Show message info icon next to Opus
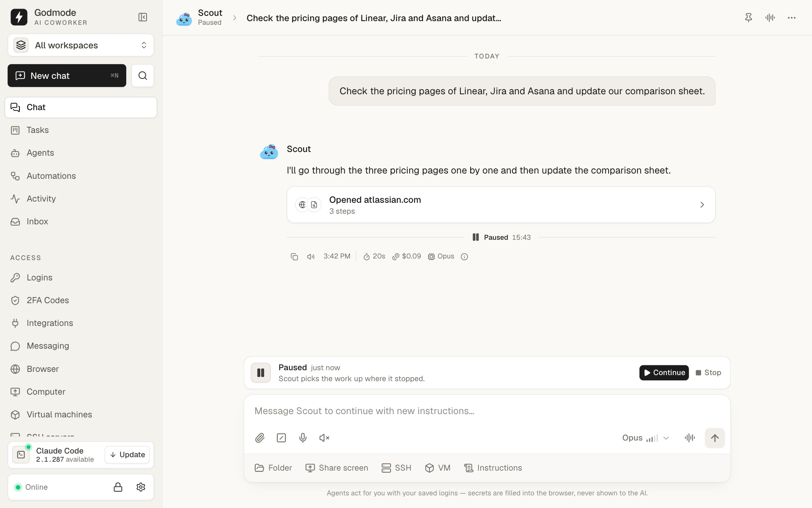812x508 pixels. 464,256
